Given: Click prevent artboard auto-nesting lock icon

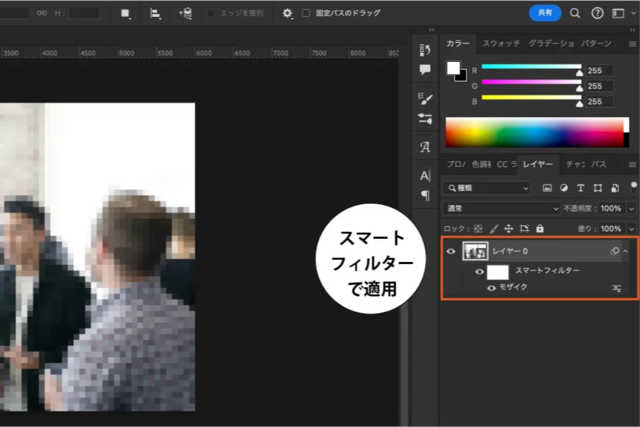Looking at the screenshot, I should click(524, 229).
